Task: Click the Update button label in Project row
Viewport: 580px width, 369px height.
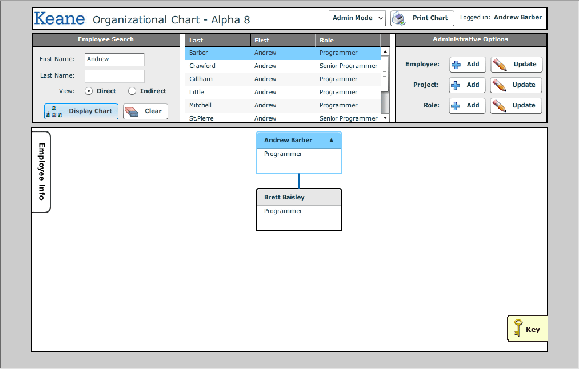Action: tap(524, 85)
